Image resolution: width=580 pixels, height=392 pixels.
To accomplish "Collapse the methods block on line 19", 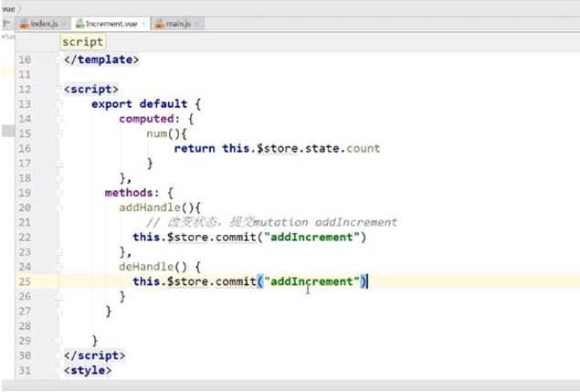I will [58, 193].
